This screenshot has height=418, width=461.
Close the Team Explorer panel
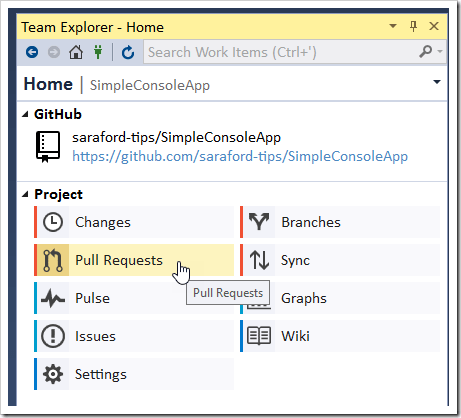pos(434,26)
